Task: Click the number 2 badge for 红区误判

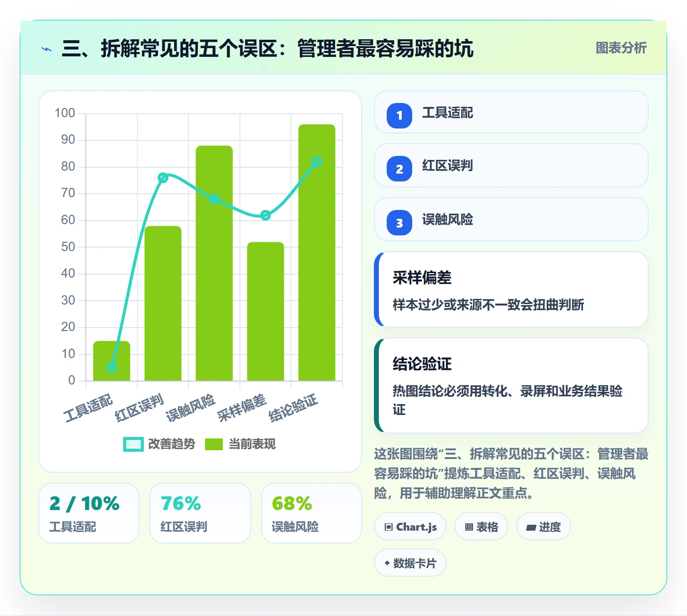Action: click(x=399, y=169)
